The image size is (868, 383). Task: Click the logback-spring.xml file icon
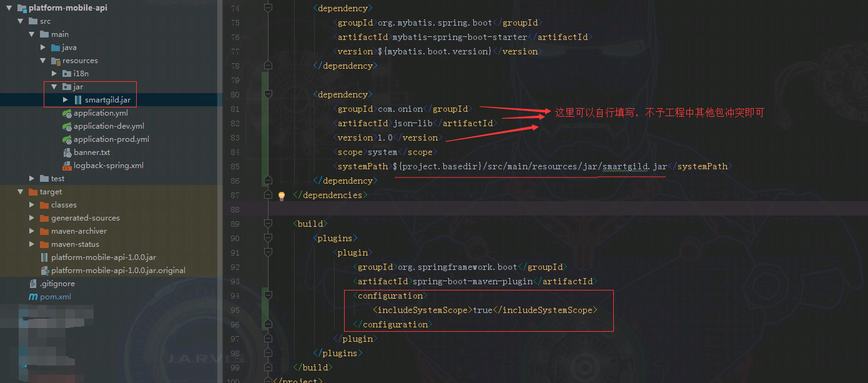67,166
